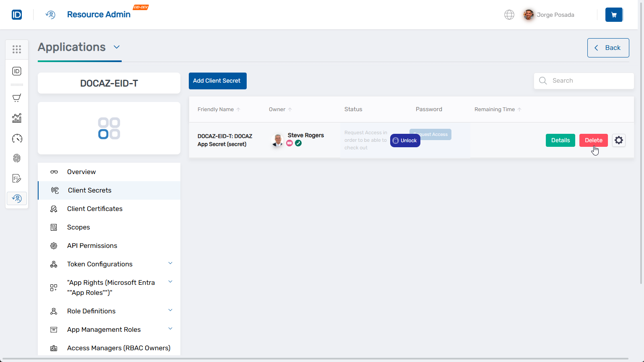This screenshot has height=362, width=644.
Task: Open settings gear for the client secret row
Action: (618, 140)
